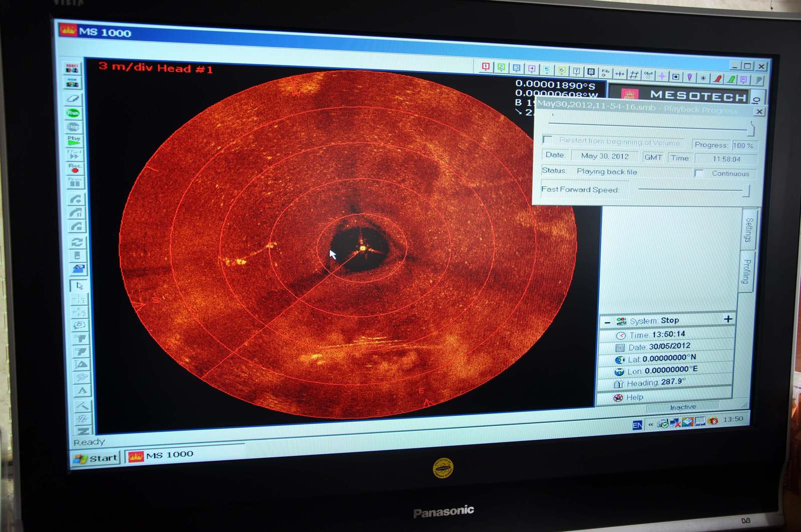Tick the Continuous playback checkbox
Screen dimensions: 801x532
(699, 173)
